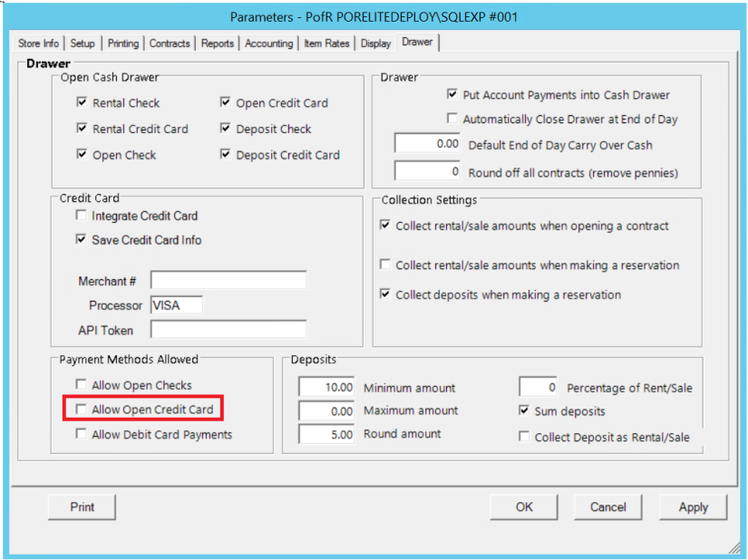748x560 pixels.
Task: Check Collect Deposit as Rental/Sale
Action: [525, 437]
